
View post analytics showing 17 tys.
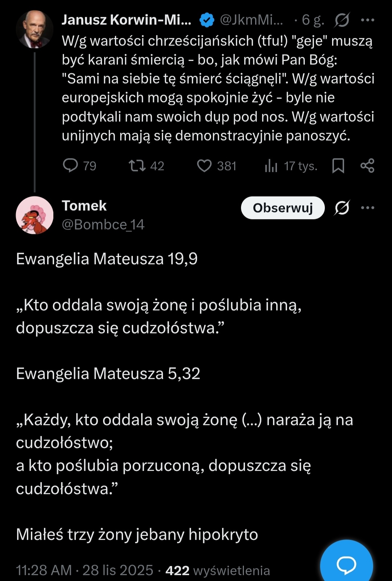click(271, 166)
